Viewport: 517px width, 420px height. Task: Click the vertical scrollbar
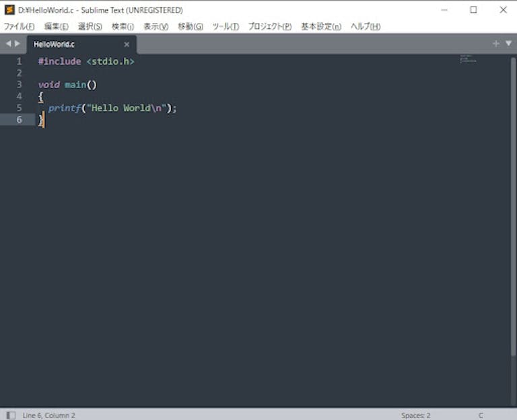pyautogui.click(x=513, y=206)
